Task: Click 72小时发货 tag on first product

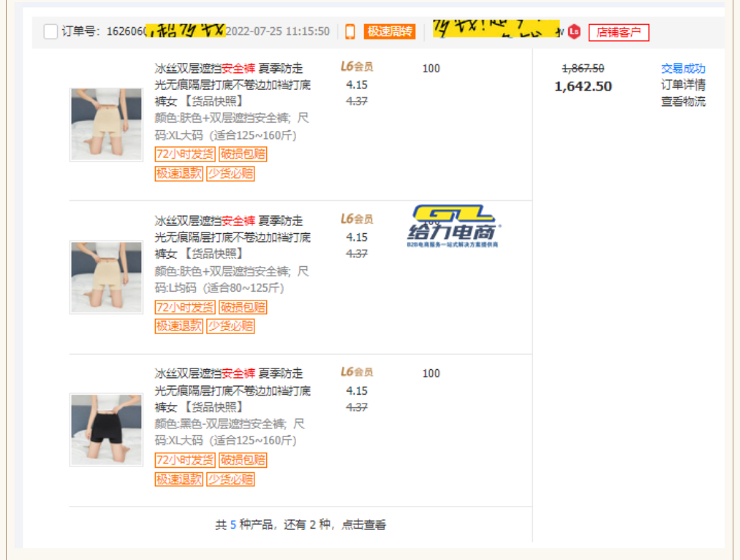Action: pyautogui.click(x=185, y=154)
